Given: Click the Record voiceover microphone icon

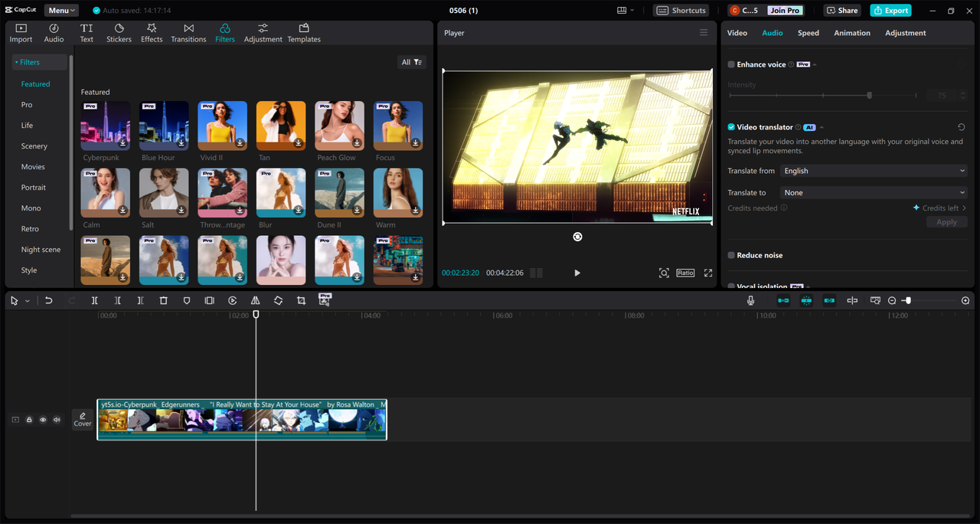Looking at the screenshot, I should tap(751, 301).
